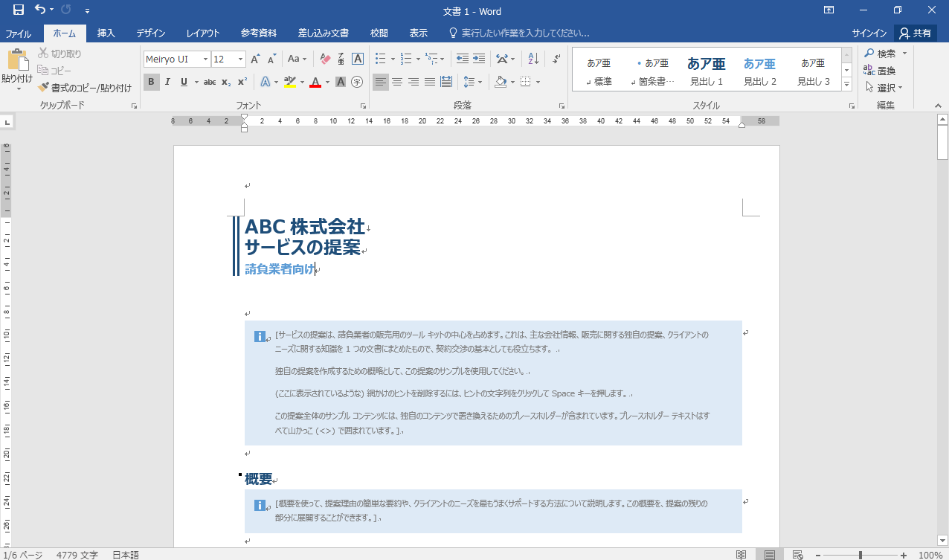949x560 pixels.
Task: Open the font size 12 dropdown
Action: point(240,59)
